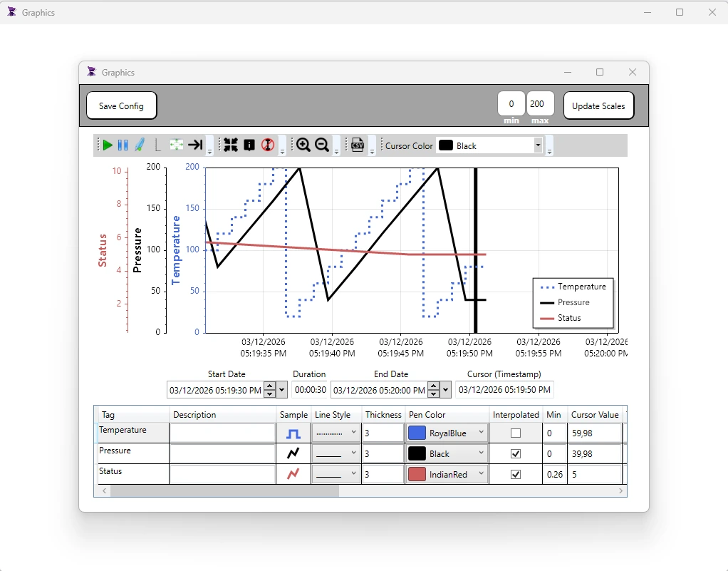Click the fit-to-view collapse arrows icon
This screenshot has height=571, width=728.
pos(231,145)
